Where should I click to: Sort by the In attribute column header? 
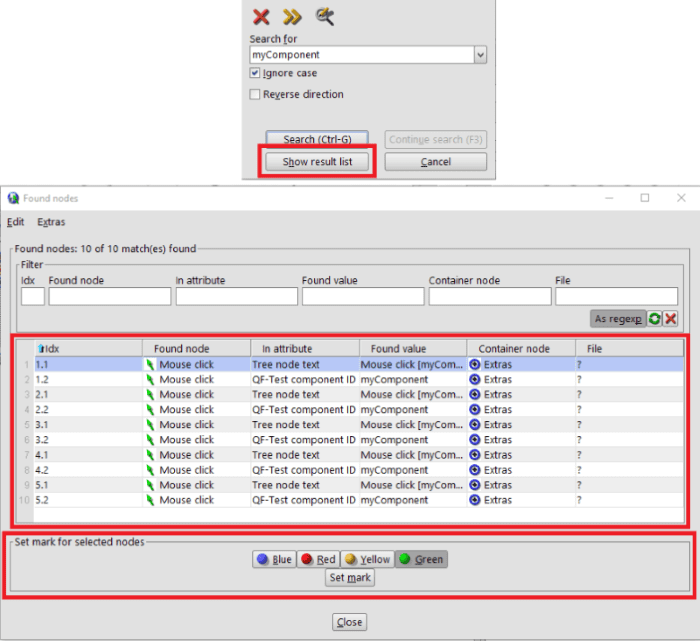point(305,349)
